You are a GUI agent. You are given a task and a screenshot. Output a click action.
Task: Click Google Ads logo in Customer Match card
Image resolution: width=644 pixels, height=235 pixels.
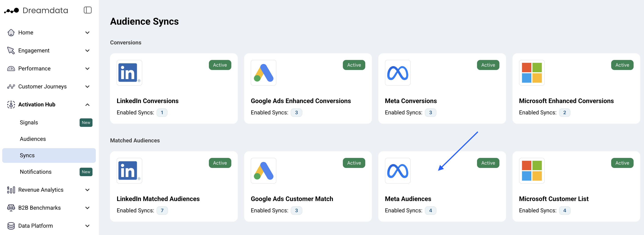click(263, 171)
